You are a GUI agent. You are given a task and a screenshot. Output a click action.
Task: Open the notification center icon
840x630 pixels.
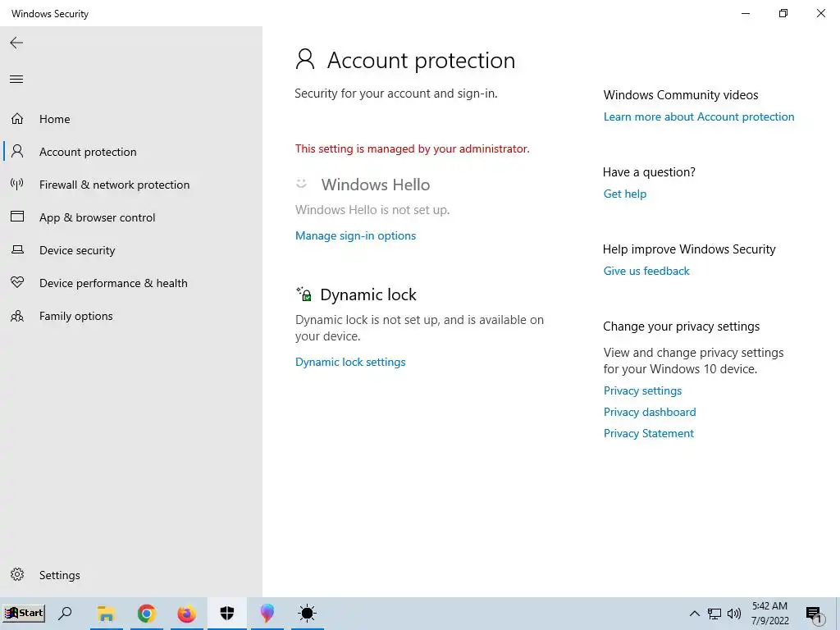pos(814,614)
